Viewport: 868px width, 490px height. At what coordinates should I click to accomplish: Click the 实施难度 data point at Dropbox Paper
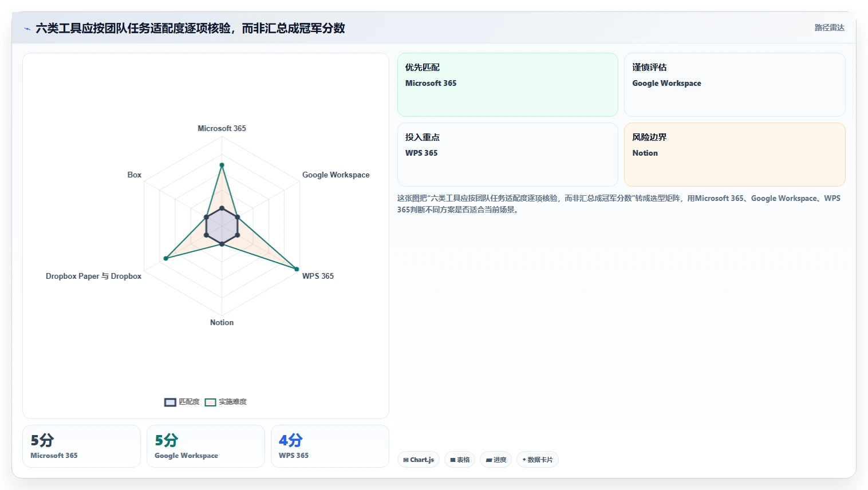(x=166, y=259)
